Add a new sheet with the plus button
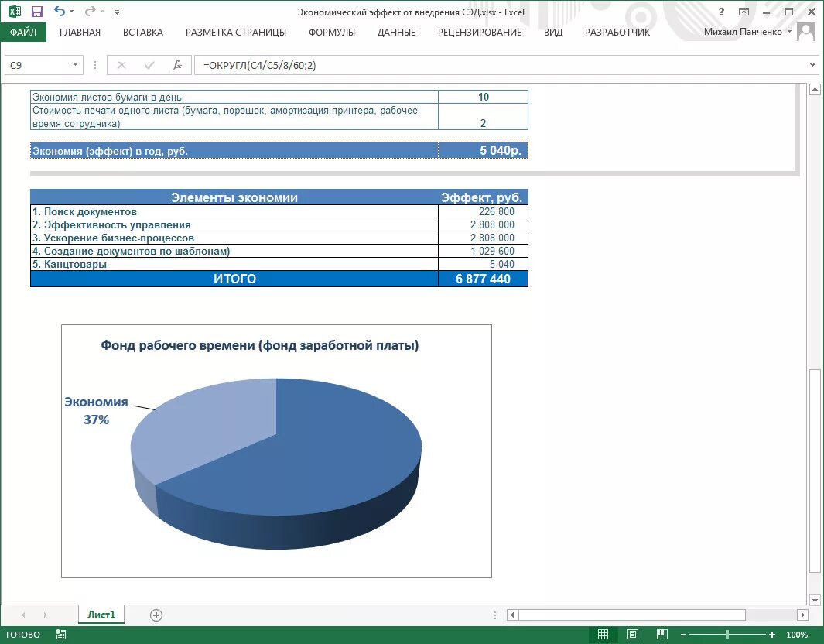Viewport: 824px width, 644px height. [156, 615]
